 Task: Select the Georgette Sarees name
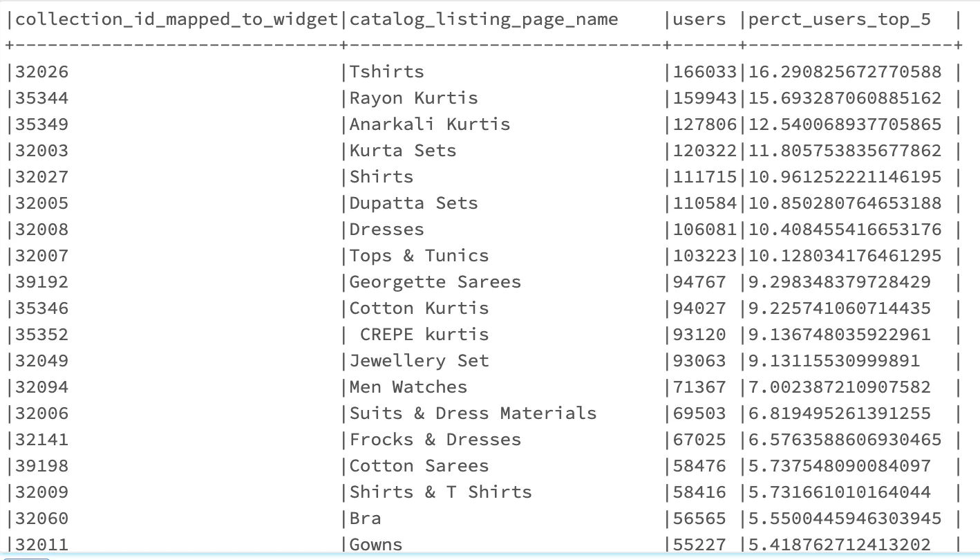coord(435,282)
